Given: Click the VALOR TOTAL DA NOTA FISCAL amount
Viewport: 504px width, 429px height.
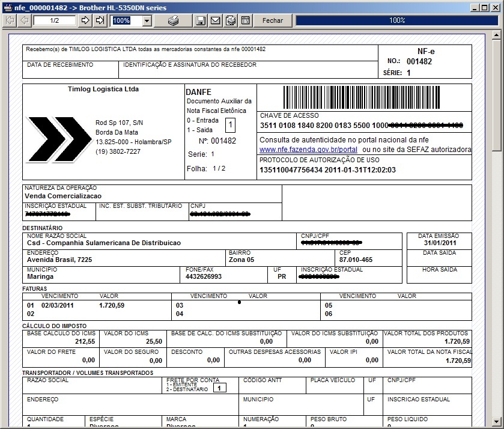Looking at the screenshot, I should click(x=458, y=361).
